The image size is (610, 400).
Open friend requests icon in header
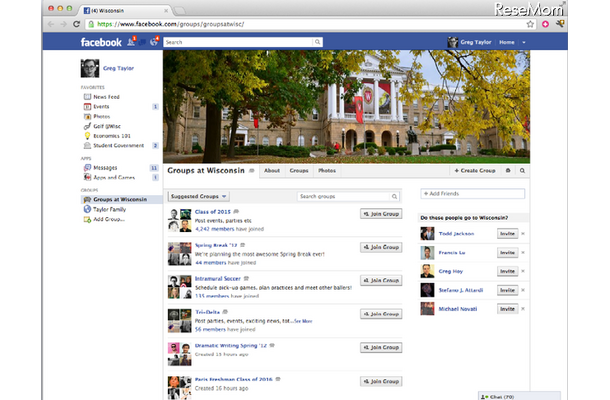point(131,42)
